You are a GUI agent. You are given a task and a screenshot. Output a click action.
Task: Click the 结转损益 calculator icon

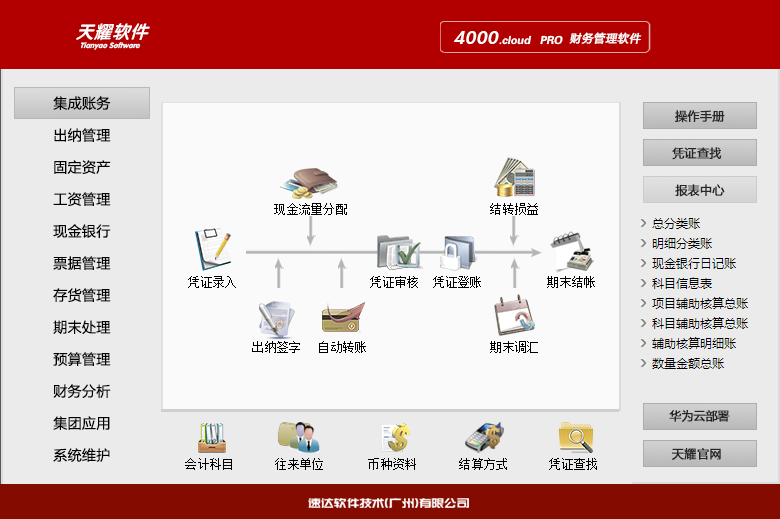[x=514, y=177]
